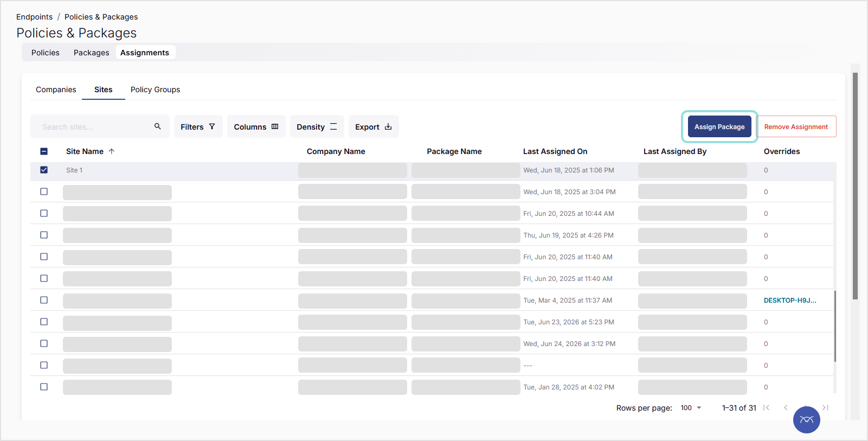Select the Assignments tab
868x441 pixels.
coord(145,53)
